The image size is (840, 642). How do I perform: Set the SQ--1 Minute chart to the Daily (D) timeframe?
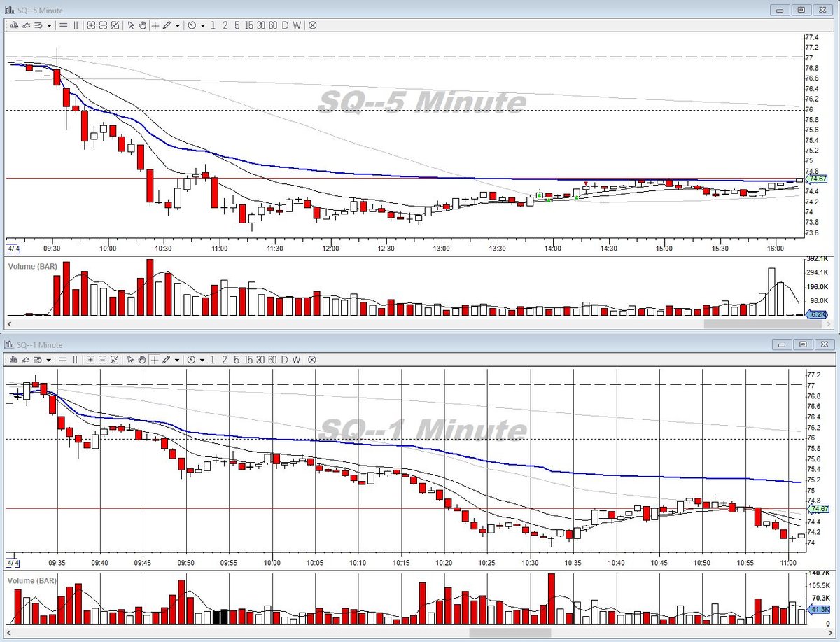coord(285,360)
